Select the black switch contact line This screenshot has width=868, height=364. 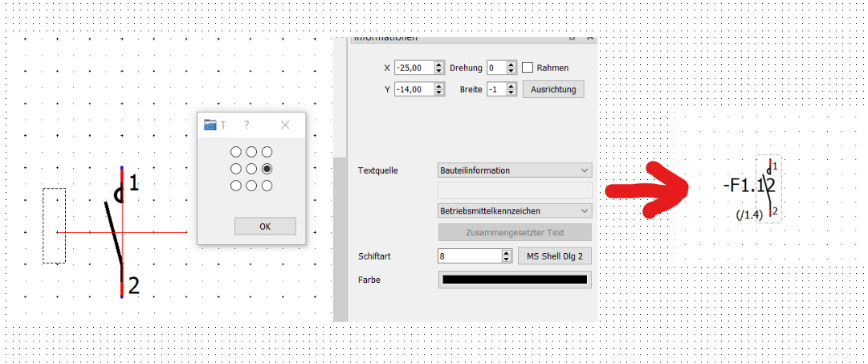point(113,235)
